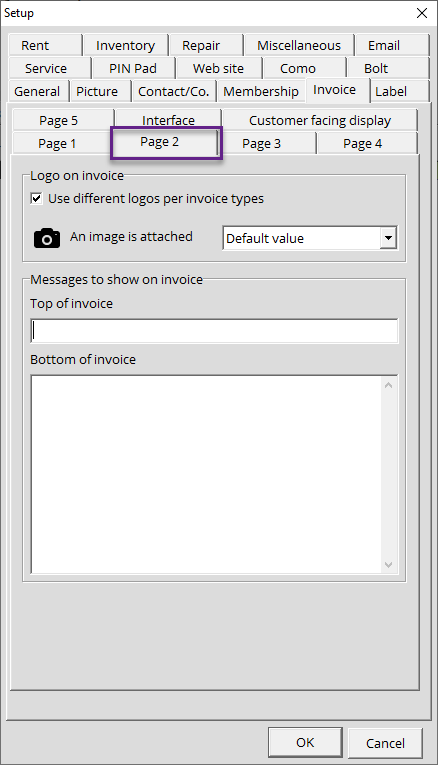Go to the Membership tab

click(261, 91)
